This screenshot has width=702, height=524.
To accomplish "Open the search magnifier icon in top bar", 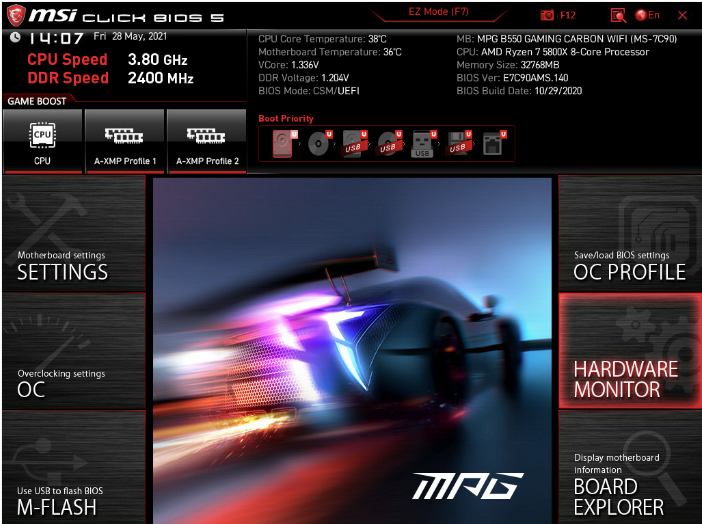I will point(618,16).
